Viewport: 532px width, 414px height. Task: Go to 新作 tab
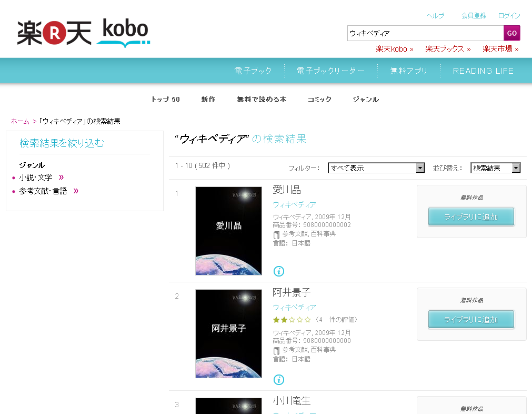click(x=208, y=99)
